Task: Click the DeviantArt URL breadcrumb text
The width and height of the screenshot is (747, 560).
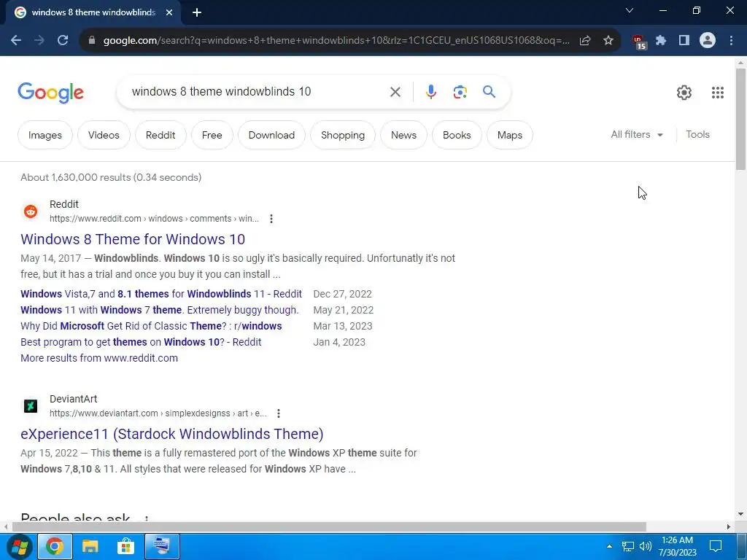Action: (x=158, y=413)
